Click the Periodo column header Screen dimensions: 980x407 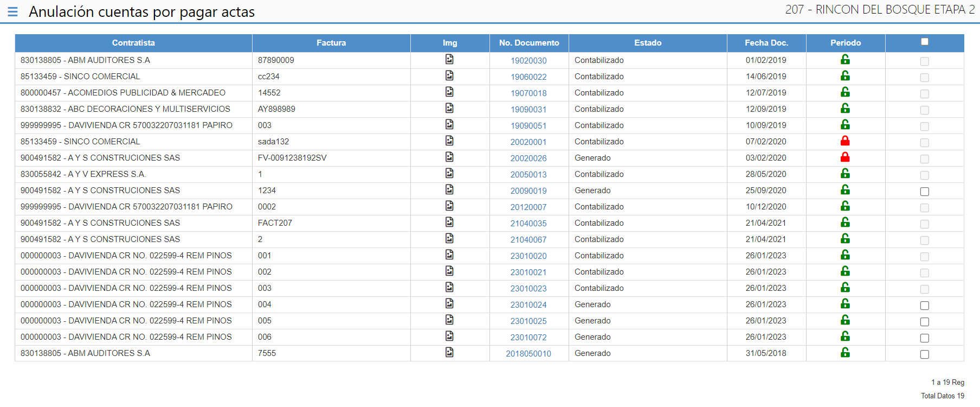click(846, 43)
